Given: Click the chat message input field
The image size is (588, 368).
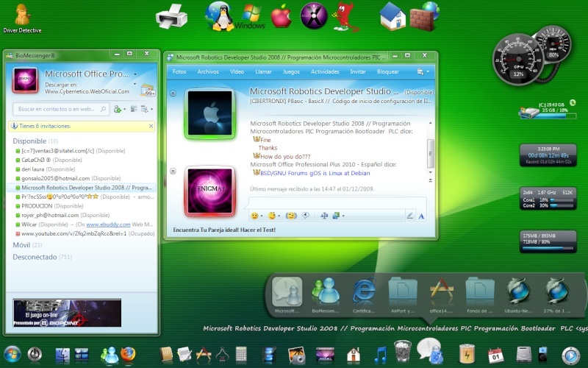Looking at the screenshot, I should click(337, 203).
